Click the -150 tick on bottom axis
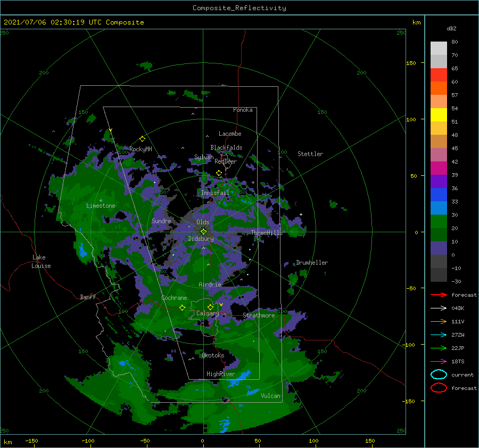This screenshot has width=479, height=448. tap(31, 441)
